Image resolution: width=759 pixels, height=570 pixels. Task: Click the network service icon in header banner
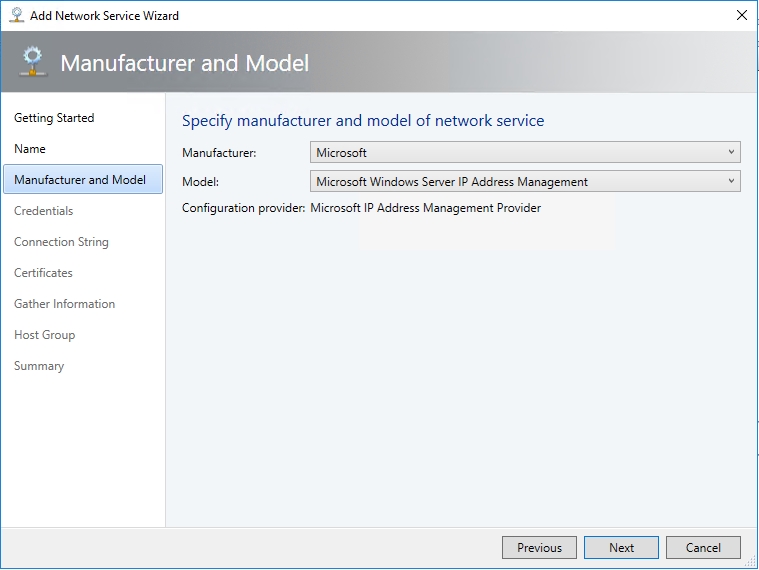click(x=33, y=61)
